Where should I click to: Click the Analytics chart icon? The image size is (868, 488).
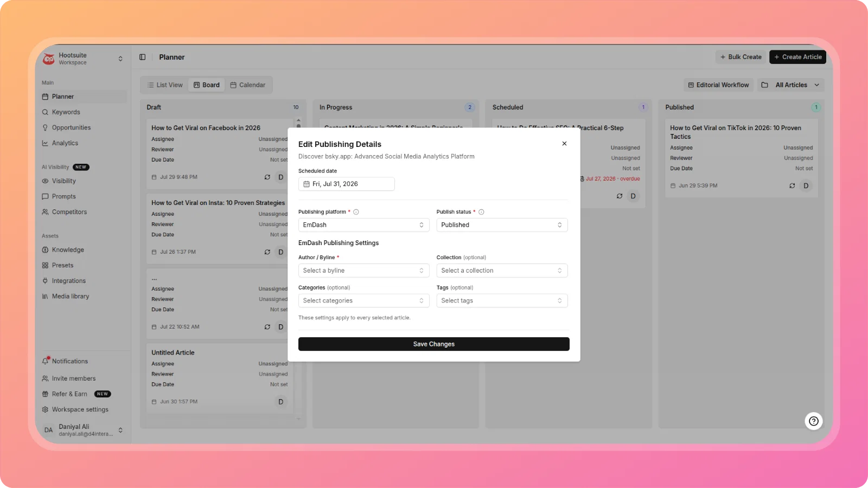pos(45,143)
